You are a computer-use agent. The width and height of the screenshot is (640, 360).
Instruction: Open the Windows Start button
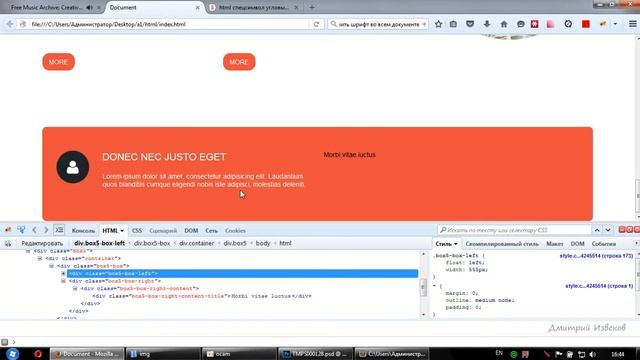point(13,353)
